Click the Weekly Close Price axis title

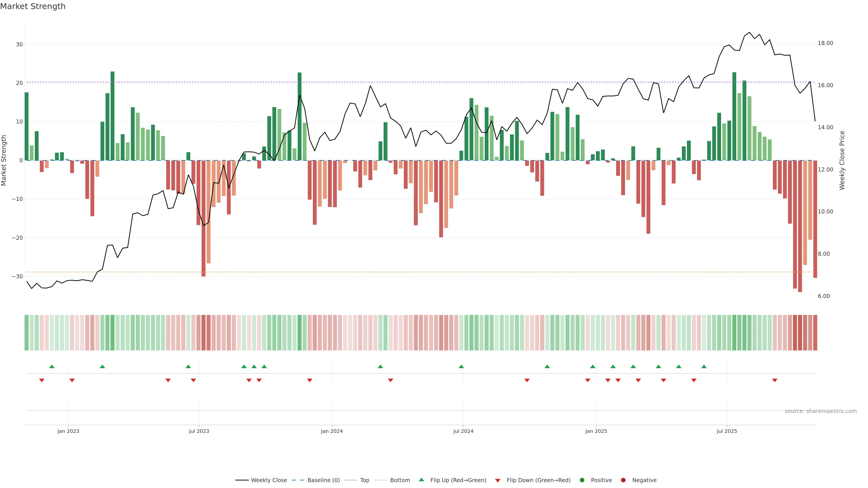coord(842,160)
